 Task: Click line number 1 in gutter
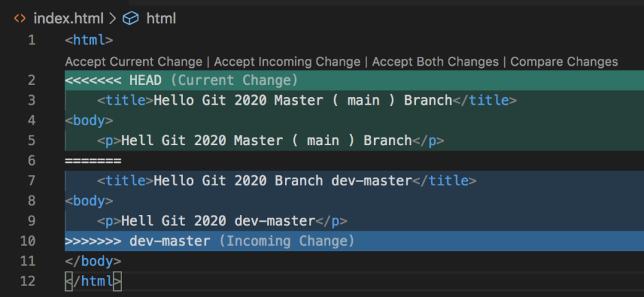[x=32, y=40]
